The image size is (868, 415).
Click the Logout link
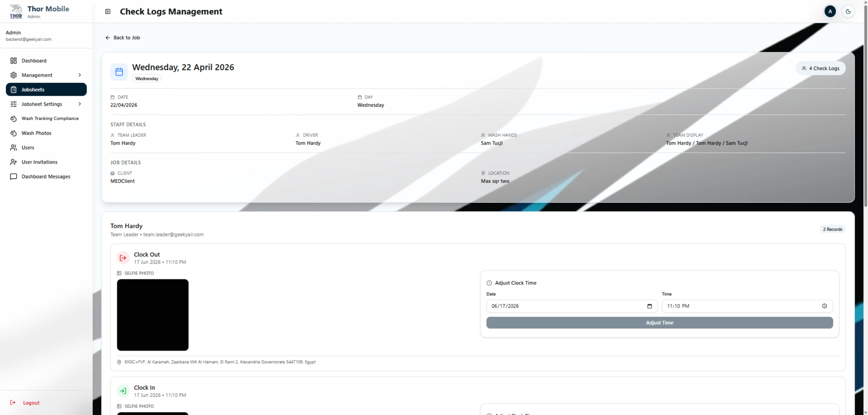coord(25,403)
